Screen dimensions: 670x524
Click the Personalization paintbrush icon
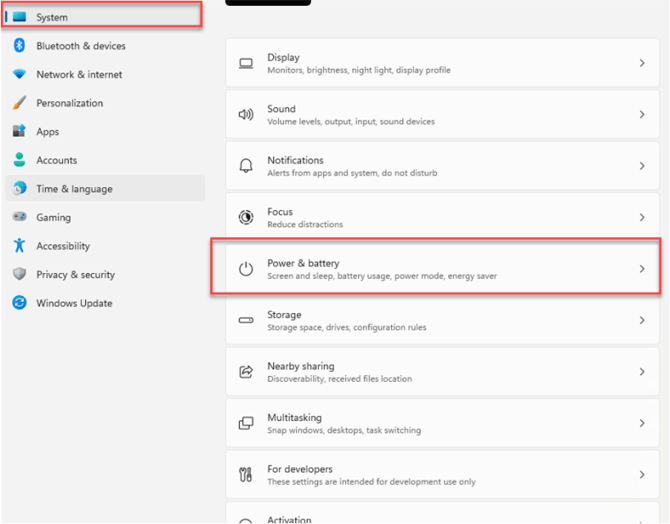click(19, 103)
